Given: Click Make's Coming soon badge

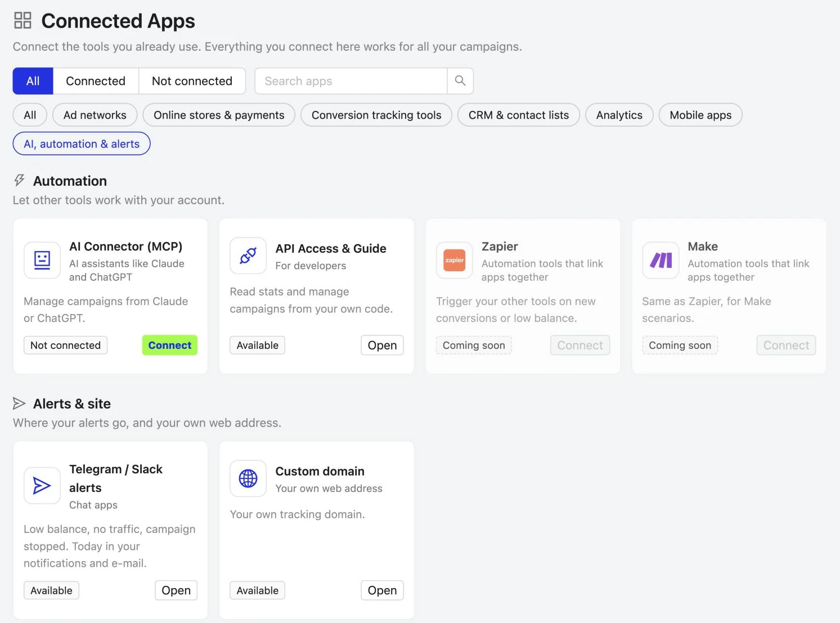Looking at the screenshot, I should (x=680, y=345).
